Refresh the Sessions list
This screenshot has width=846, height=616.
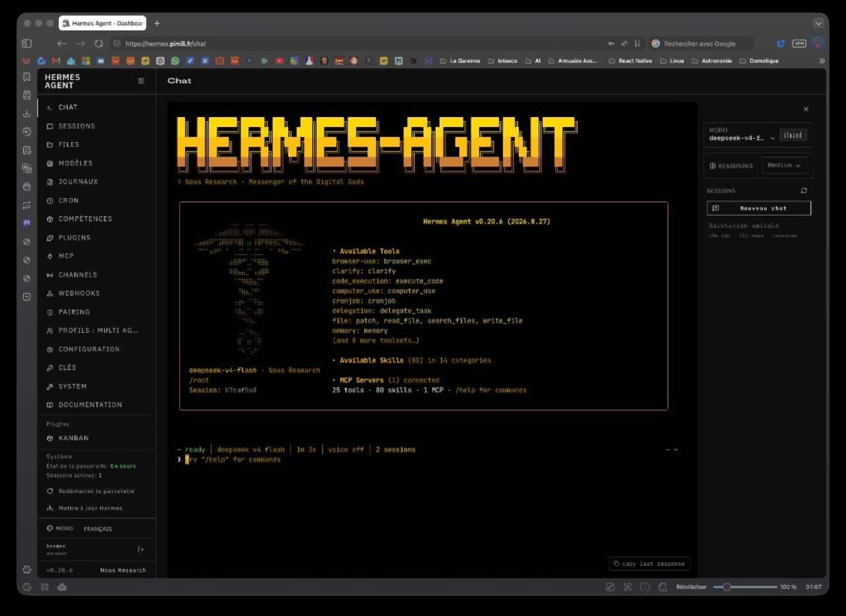click(x=804, y=190)
